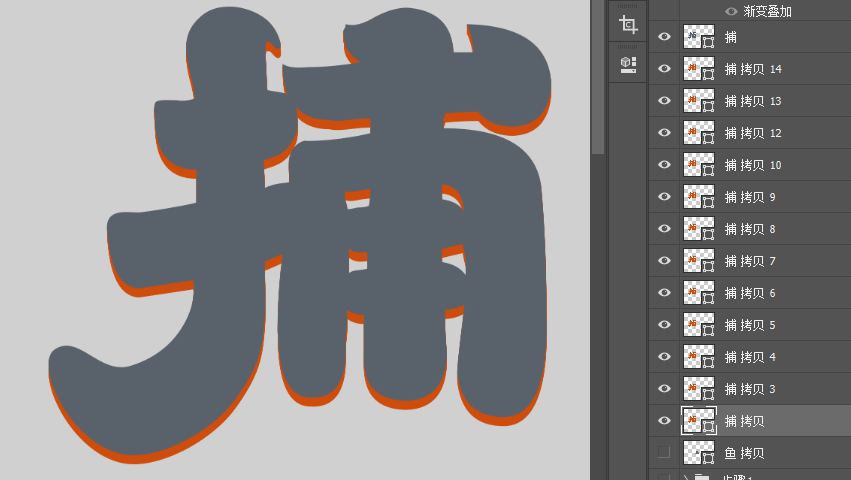Select layer name 捕 拷贝 3

click(750, 389)
